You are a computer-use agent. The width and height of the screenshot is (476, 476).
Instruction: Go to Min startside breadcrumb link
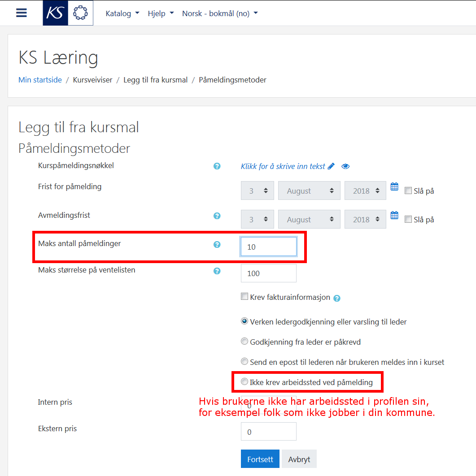[40, 80]
